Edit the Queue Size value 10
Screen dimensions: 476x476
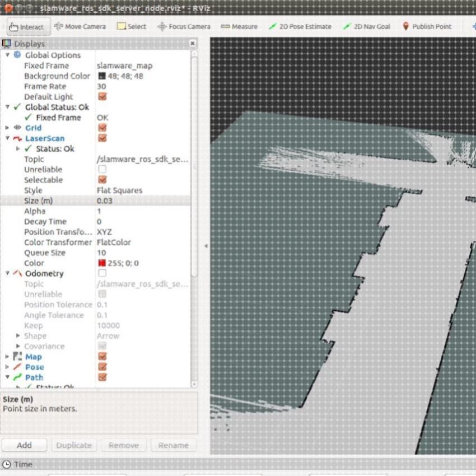pos(101,253)
